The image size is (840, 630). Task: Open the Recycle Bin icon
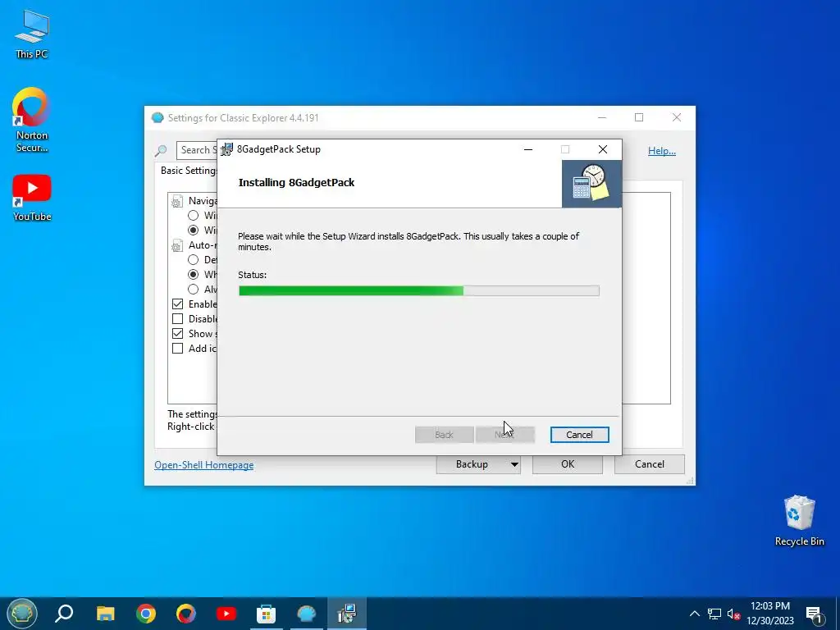click(x=799, y=520)
